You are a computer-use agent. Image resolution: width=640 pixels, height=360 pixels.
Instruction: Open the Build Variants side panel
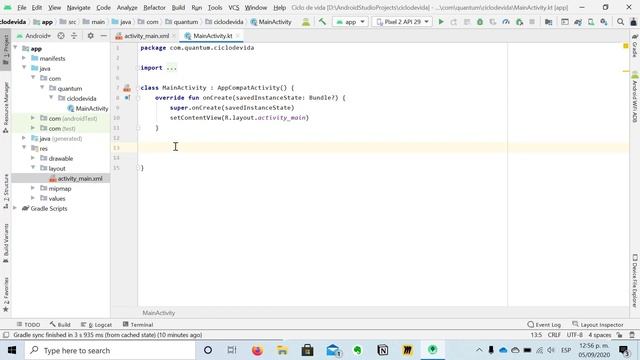coord(6,243)
